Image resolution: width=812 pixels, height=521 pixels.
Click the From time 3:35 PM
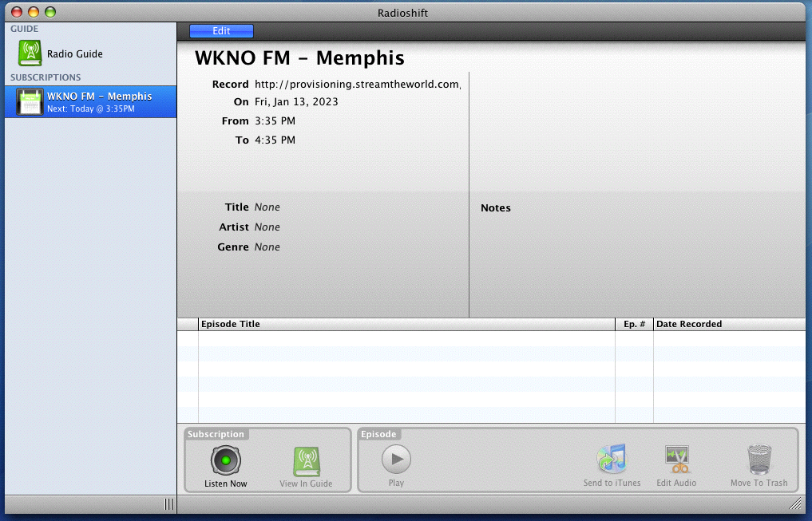275,121
